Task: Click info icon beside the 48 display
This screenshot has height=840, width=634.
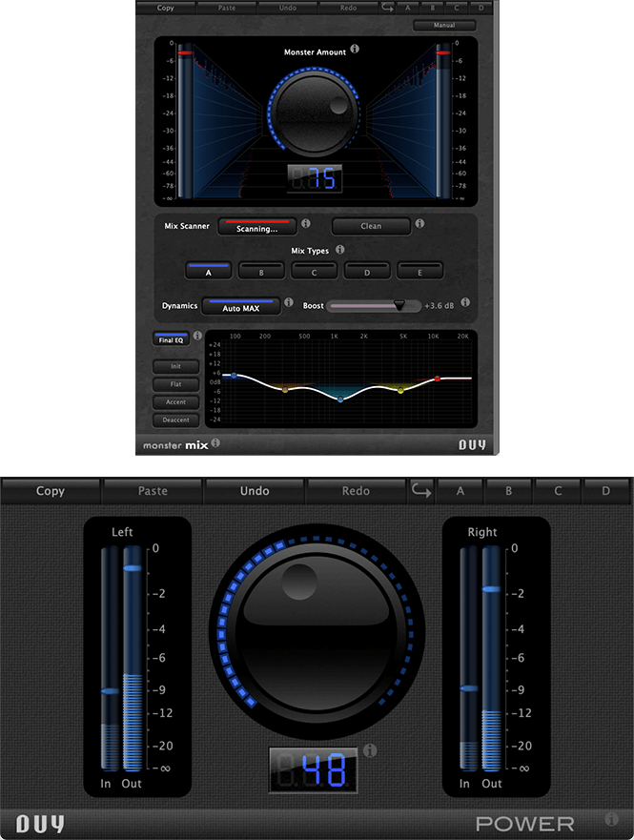Action: [x=370, y=751]
